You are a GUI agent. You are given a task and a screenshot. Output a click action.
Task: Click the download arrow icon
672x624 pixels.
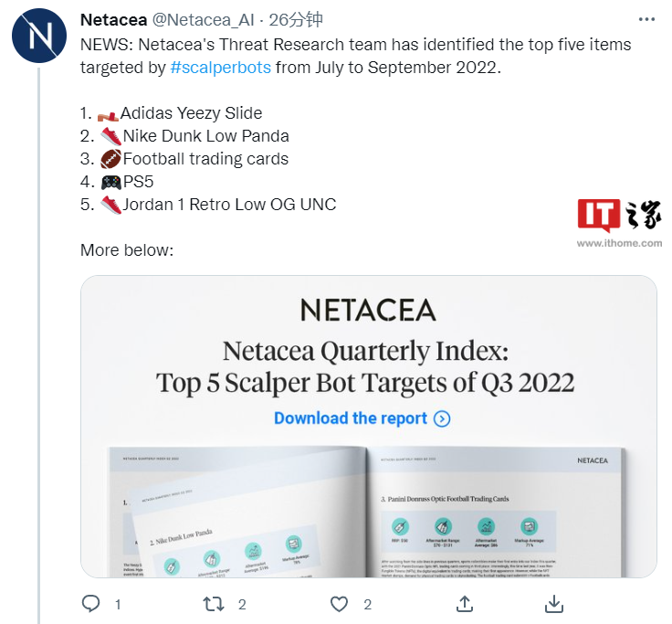click(554, 604)
